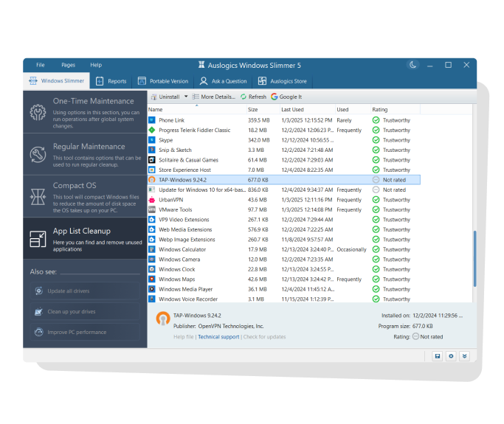Click the save icon in the status bar
The width and height of the screenshot is (504, 424).
[438, 356]
